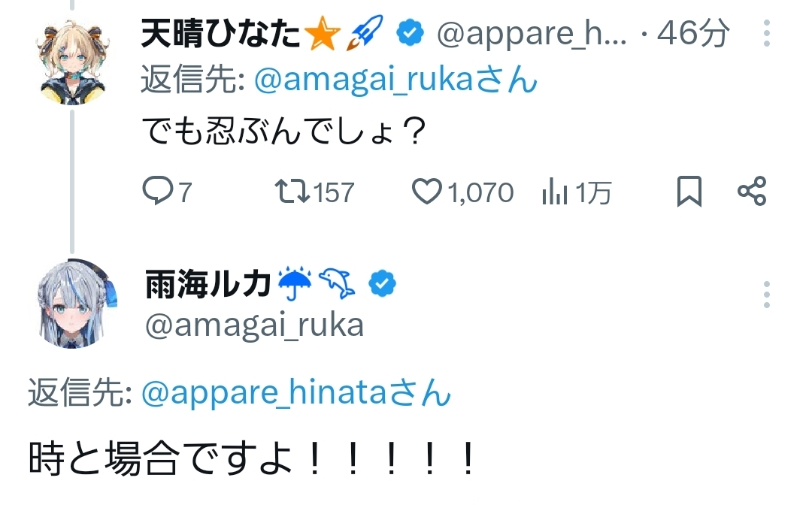Click the @amagai_ruka handle under 雨海ルカ
Screen dimensions: 812x505
click(x=254, y=325)
